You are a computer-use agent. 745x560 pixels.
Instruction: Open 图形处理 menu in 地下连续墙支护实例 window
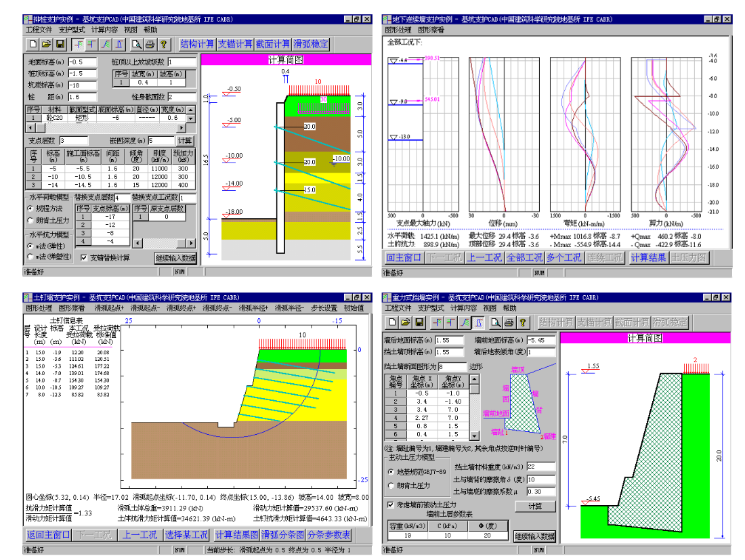(x=398, y=30)
